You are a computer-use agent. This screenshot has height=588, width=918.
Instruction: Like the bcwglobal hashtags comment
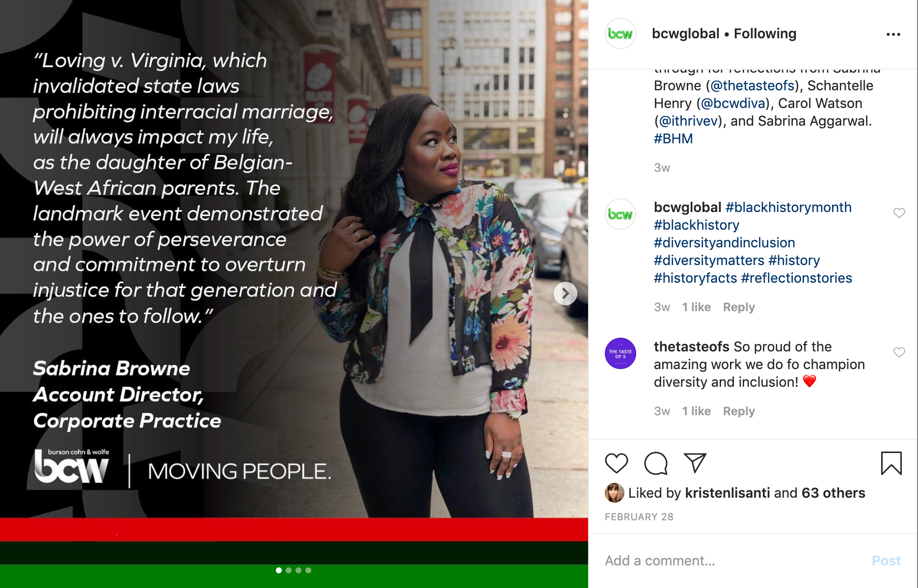click(899, 213)
